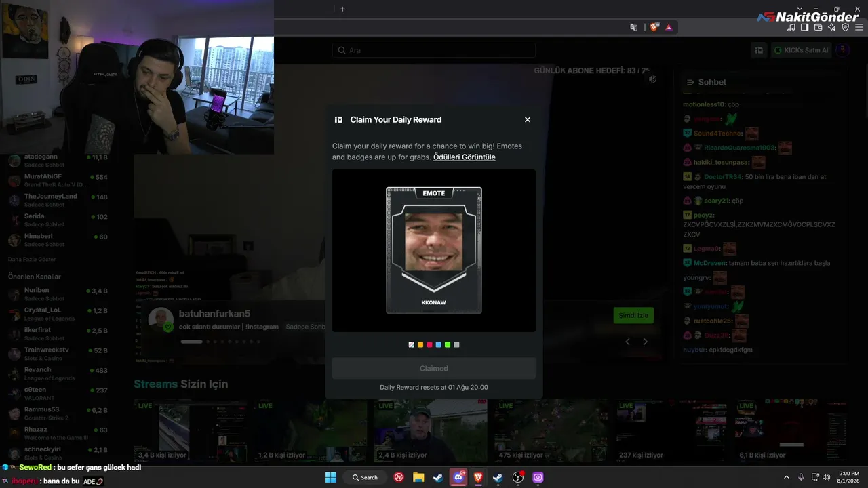Click the taskbar Search box
The image size is (868, 488).
(x=365, y=477)
